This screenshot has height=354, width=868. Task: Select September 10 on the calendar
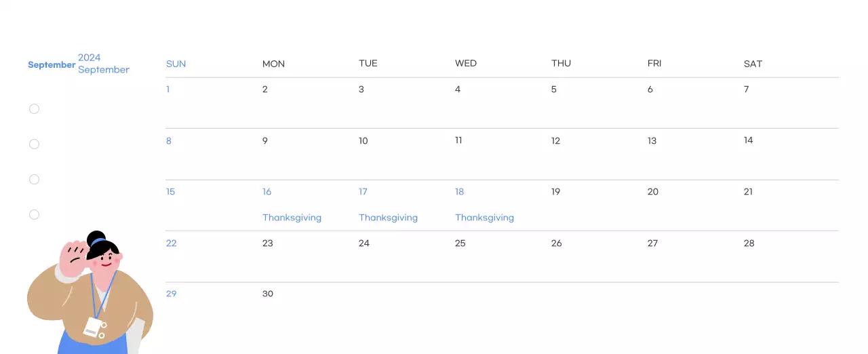point(363,141)
